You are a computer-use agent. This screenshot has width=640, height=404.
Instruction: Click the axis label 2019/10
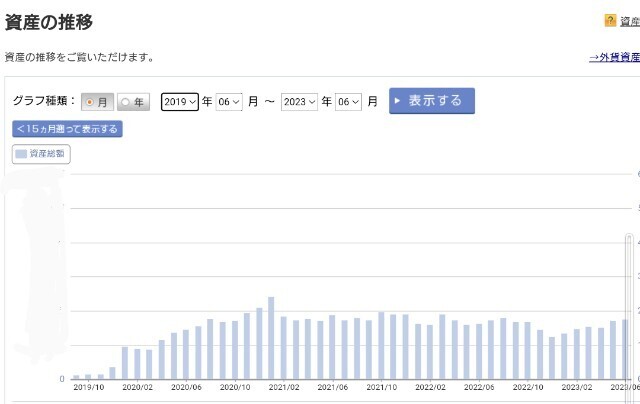[89, 387]
